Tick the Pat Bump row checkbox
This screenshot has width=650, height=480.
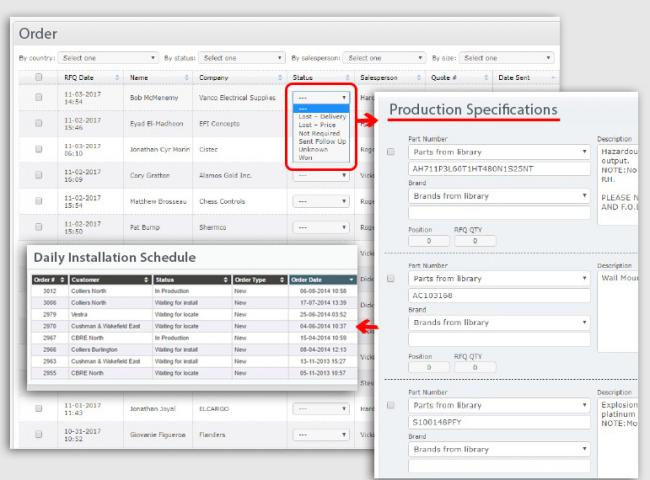pos(39,227)
